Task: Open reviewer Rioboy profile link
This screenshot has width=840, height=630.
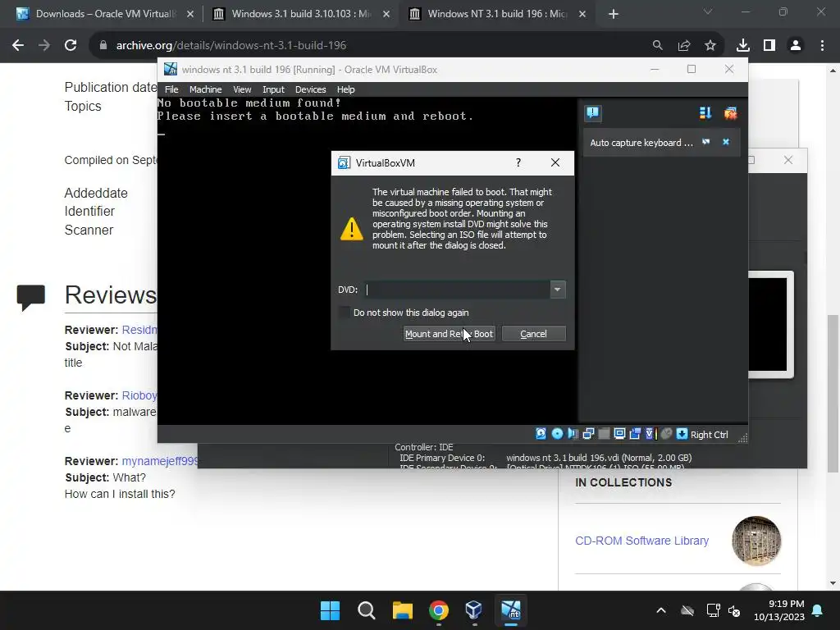Action: tap(139, 395)
